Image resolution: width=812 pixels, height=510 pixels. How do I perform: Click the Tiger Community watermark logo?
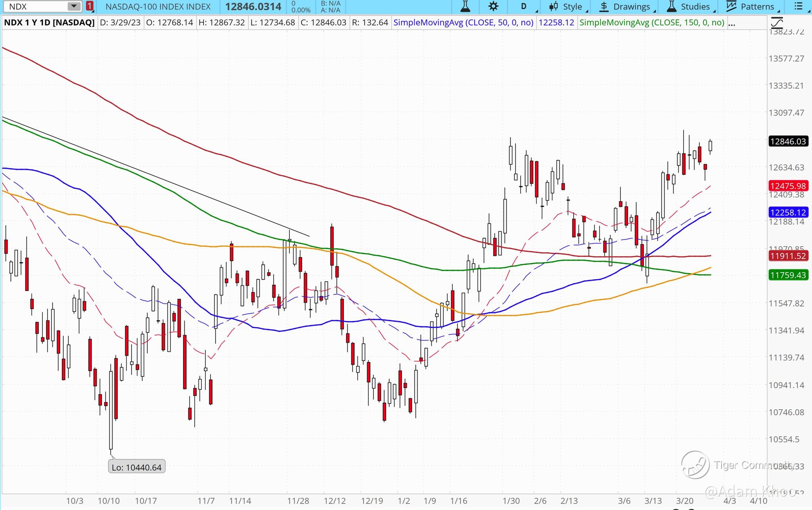tap(695, 465)
